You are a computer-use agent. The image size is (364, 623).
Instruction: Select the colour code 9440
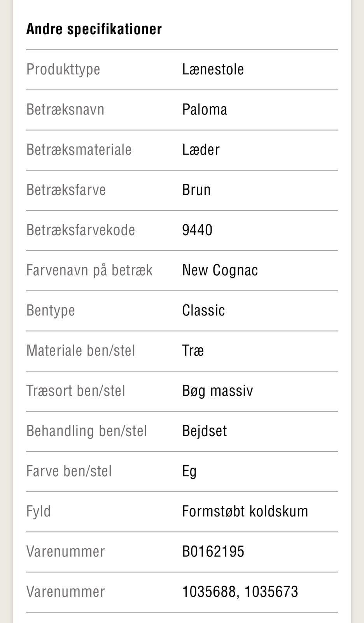197,230
